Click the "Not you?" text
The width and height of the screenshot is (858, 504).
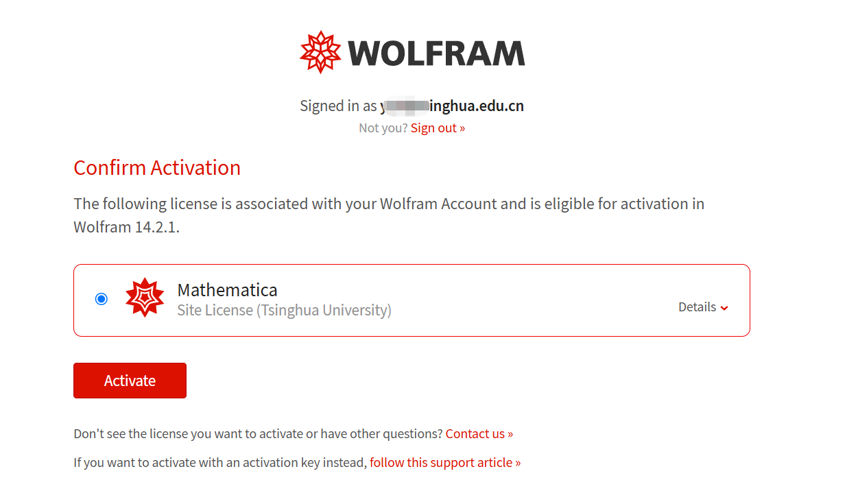(x=383, y=128)
